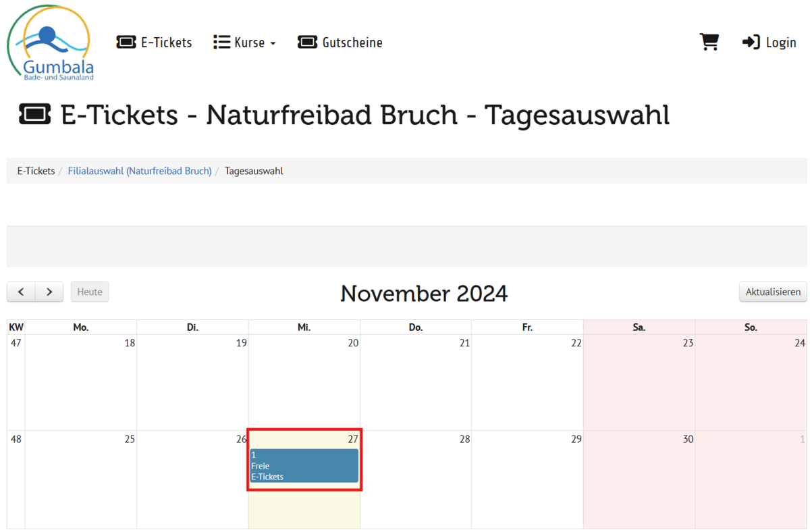The width and height of the screenshot is (810, 532).
Task: Expand the Kurse dropdown caret
Action: [x=273, y=43]
